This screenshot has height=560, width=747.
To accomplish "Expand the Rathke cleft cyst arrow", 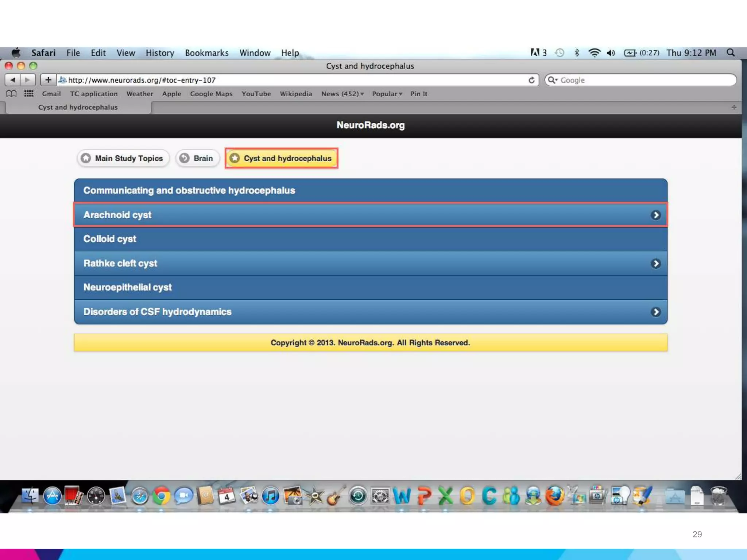I will coord(655,264).
